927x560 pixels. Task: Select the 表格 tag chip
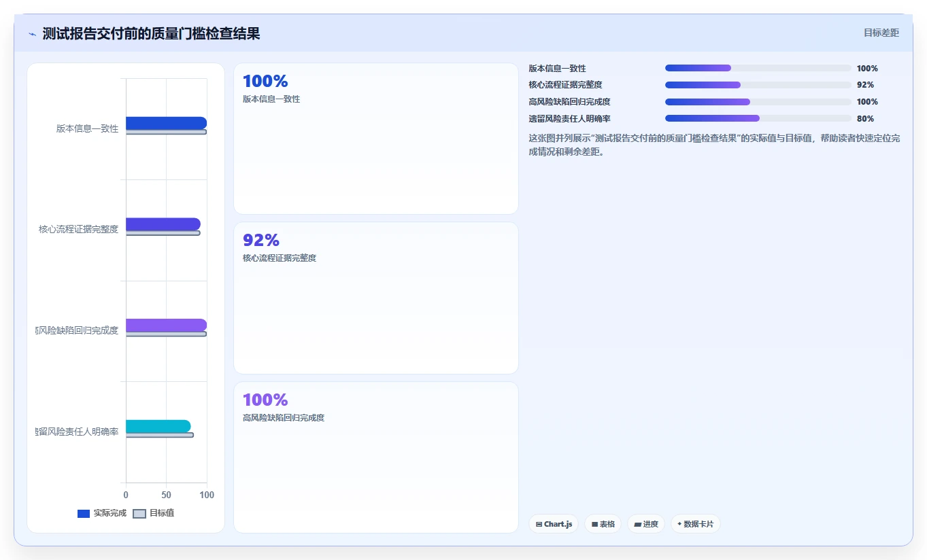coord(603,524)
